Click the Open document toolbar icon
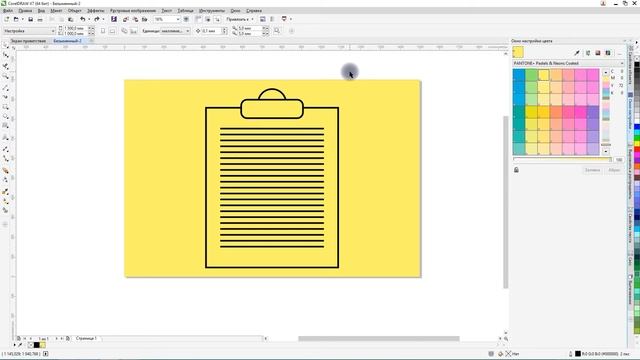This screenshot has width=640, height=360. pyautogui.click(x=16, y=19)
